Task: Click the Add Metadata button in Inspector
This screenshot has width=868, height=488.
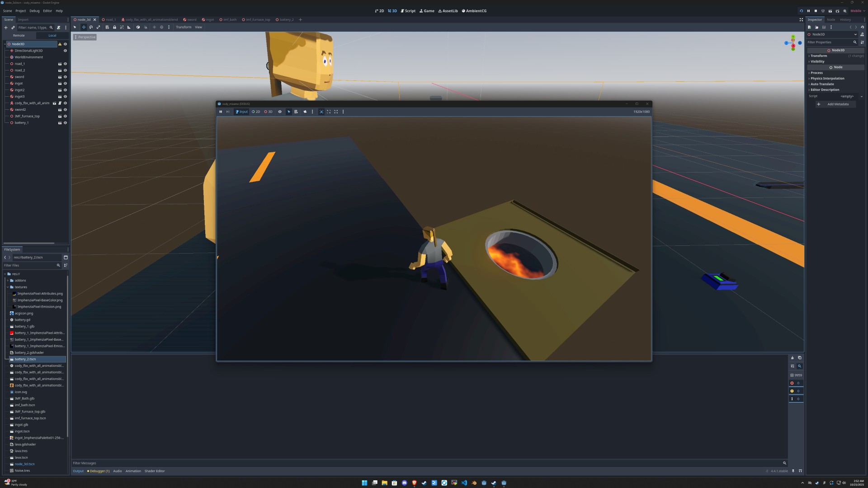Action: point(835,104)
